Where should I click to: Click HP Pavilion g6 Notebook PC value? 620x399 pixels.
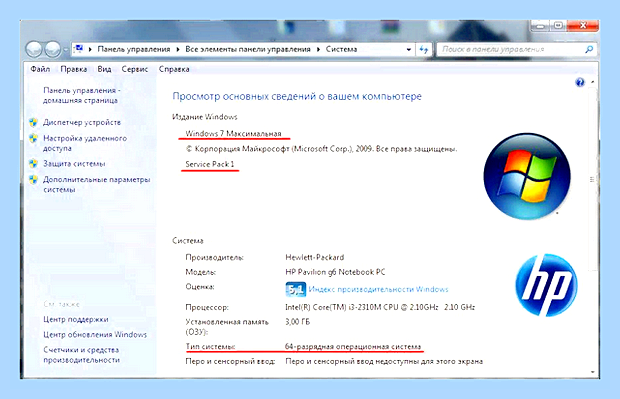coord(335,272)
